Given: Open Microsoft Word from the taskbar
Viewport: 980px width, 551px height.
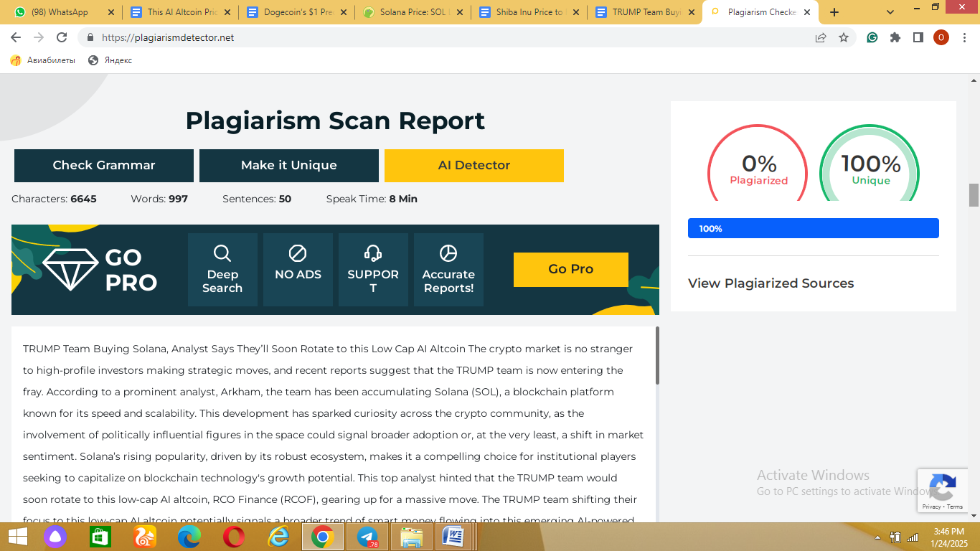Looking at the screenshot, I should [x=453, y=537].
